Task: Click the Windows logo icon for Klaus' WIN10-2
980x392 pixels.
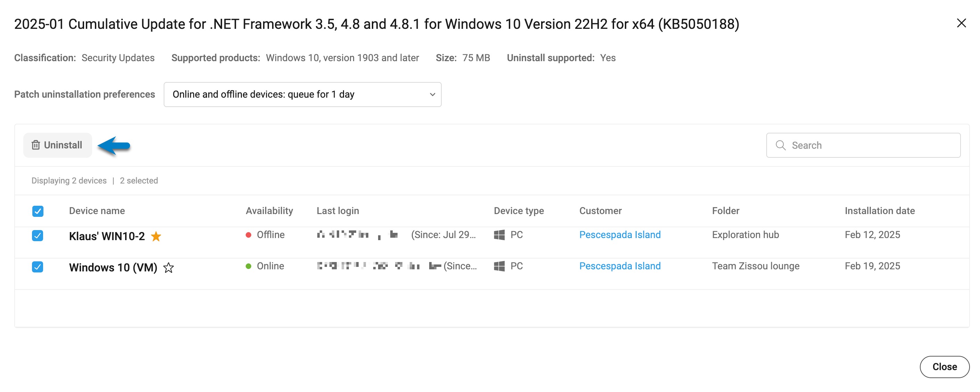Action: click(499, 235)
